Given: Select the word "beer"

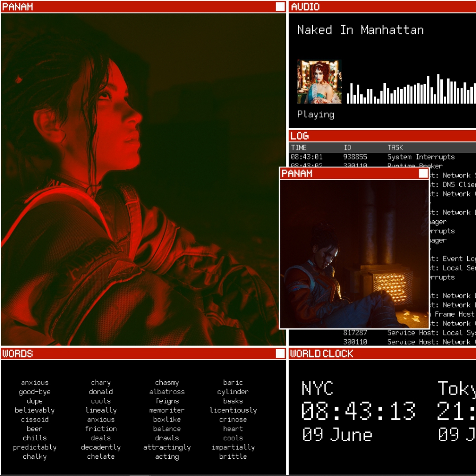Looking at the screenshot, I should click(x=34, y=429).
